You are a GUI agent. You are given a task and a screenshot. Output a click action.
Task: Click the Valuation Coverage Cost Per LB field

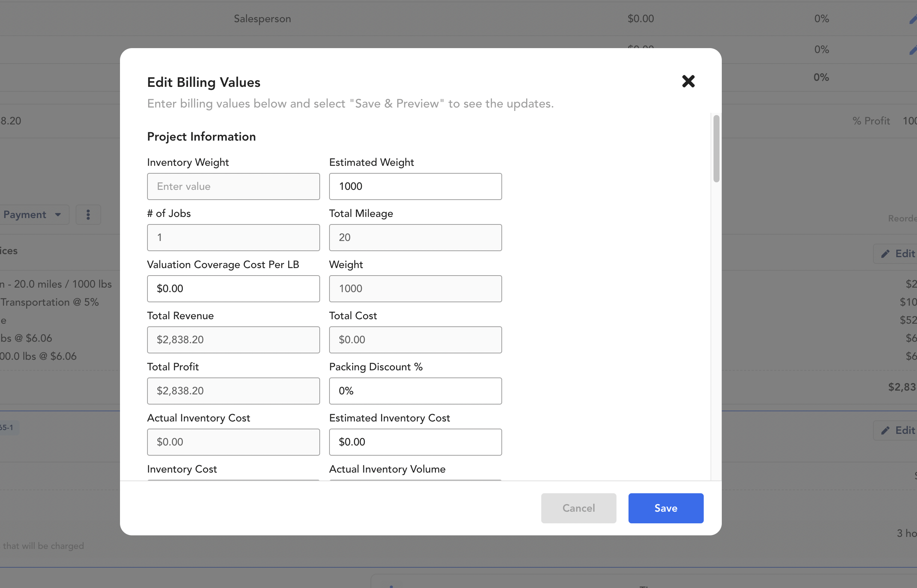click(233, 289)
